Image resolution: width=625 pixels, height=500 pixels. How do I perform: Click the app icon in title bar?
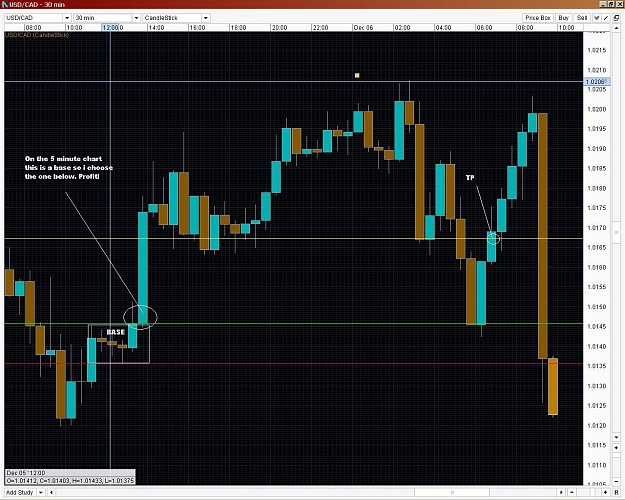pos(5,4)
